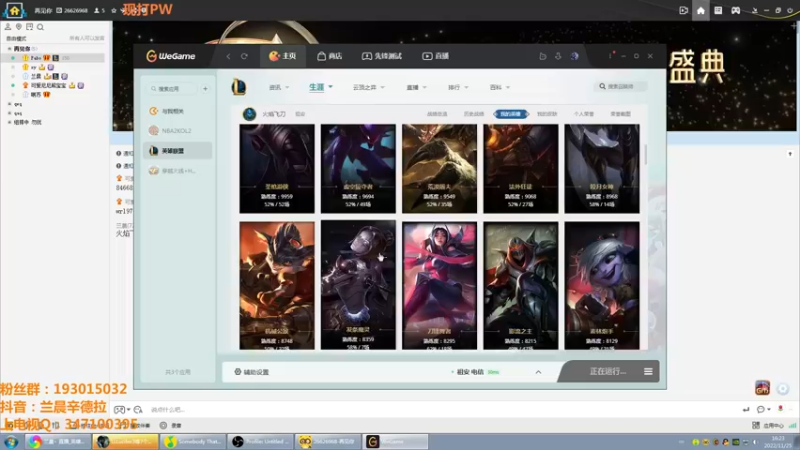
Task: Click the microphone icon in voice chat bar
Action: point(780,409)
